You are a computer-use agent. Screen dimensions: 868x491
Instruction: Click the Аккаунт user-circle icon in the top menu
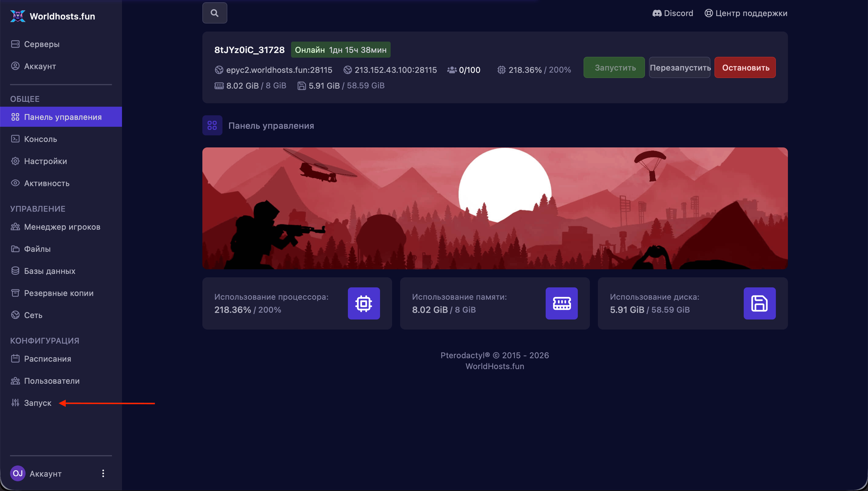tap(15, 66)
